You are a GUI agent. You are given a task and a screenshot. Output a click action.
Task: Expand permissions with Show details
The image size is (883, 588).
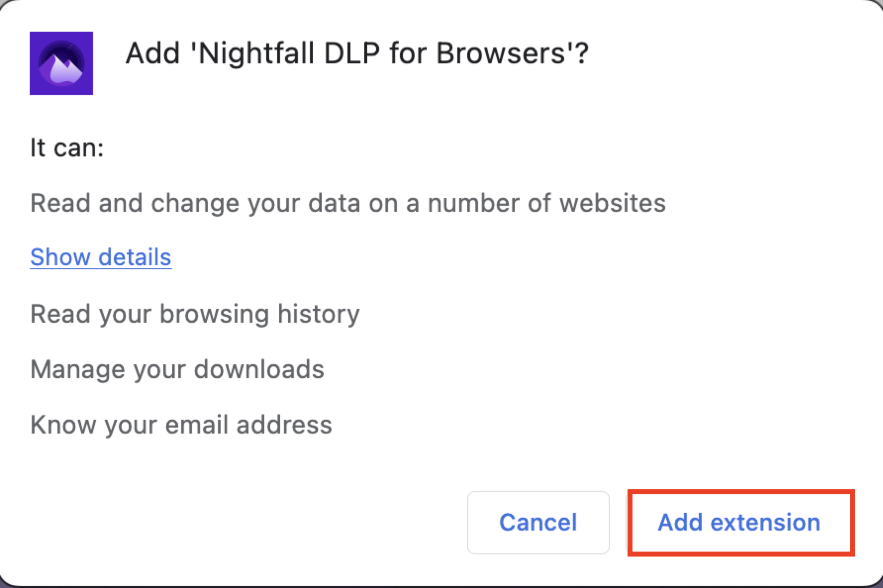click(100, 257)
